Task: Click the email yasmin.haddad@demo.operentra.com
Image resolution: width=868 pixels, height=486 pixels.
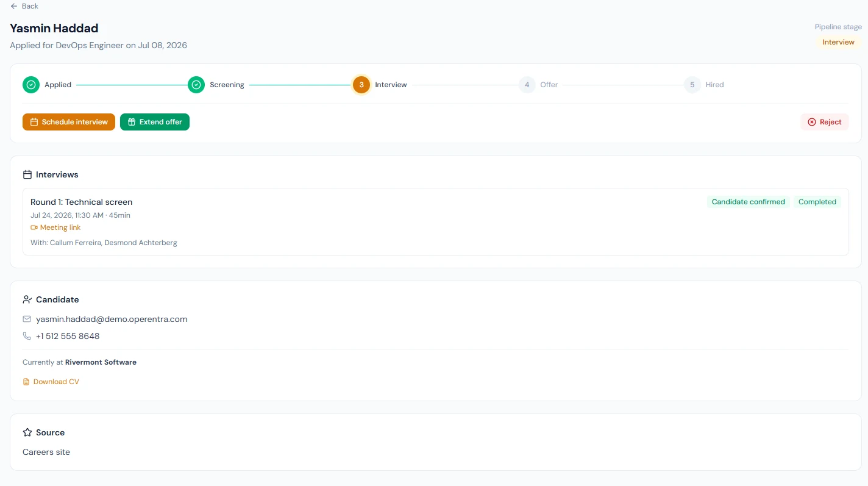Action: [112, 319]
